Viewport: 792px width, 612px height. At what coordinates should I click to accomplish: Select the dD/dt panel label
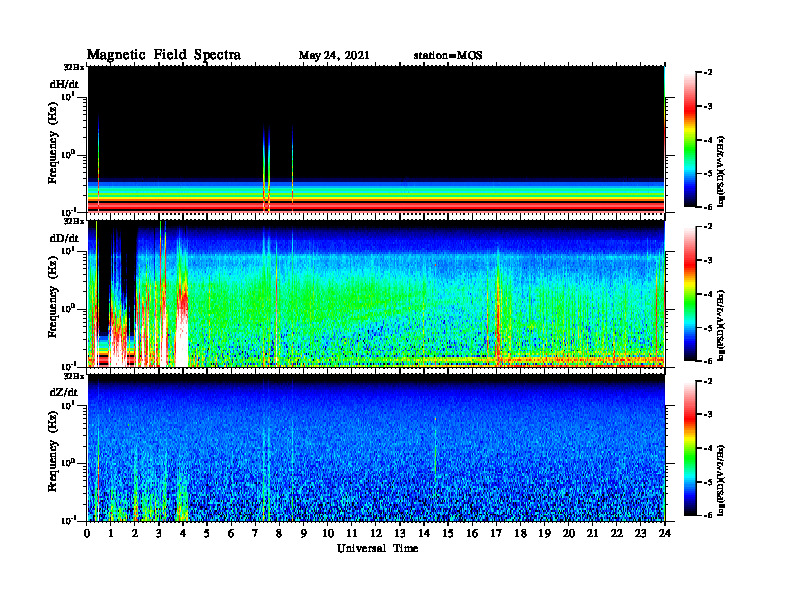point(64,238)
